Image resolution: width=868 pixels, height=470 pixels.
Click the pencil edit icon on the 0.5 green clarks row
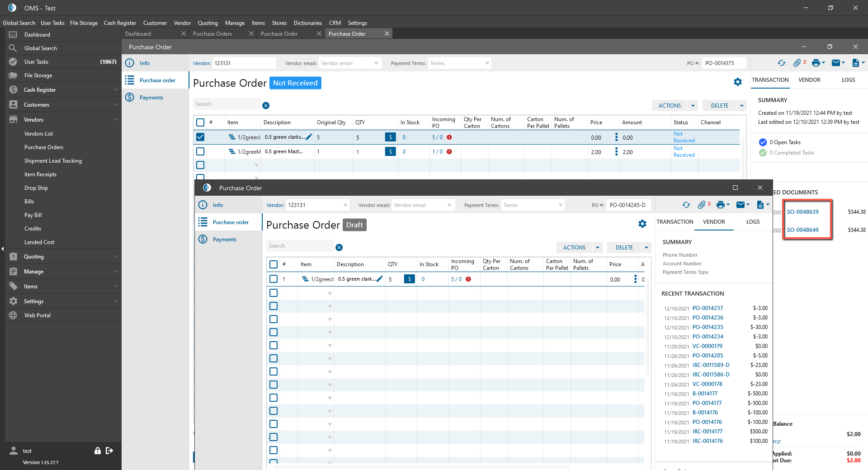[309, 137]
